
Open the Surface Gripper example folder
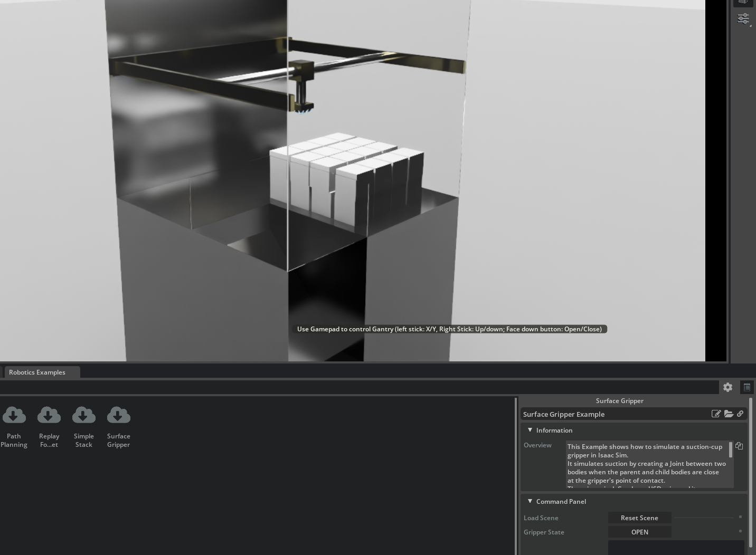729,414
